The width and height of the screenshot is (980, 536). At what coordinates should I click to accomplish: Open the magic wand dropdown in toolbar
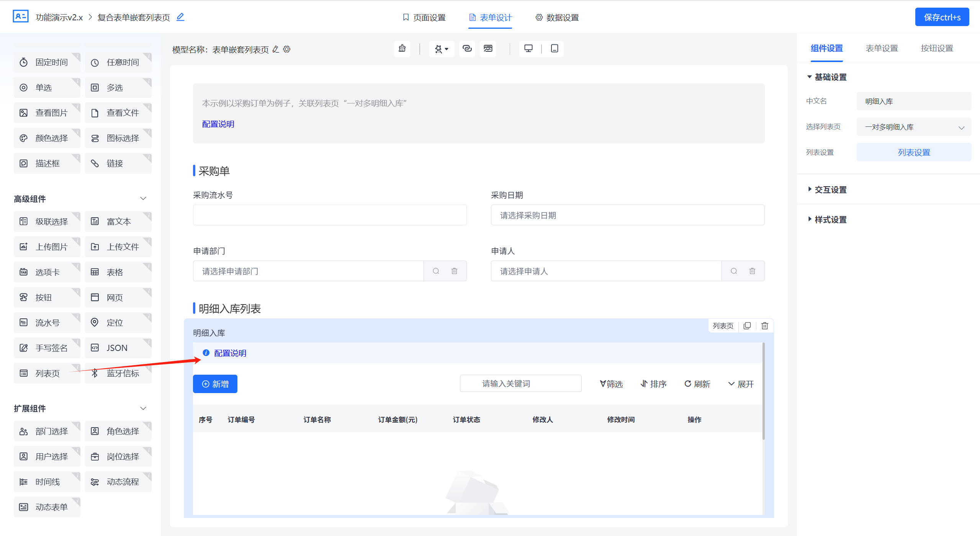[442, 49]
